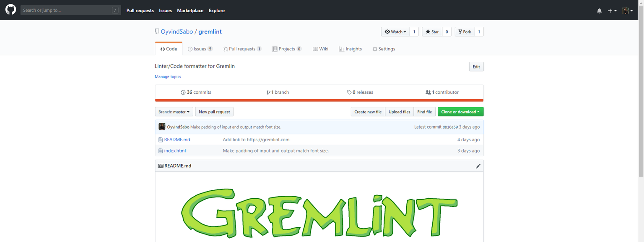Click the commit author avatar thumbnail

tap(162, 126)
